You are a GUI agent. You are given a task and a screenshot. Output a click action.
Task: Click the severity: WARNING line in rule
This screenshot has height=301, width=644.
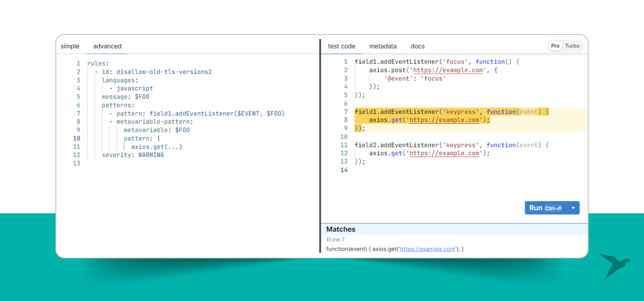[133, 155]
